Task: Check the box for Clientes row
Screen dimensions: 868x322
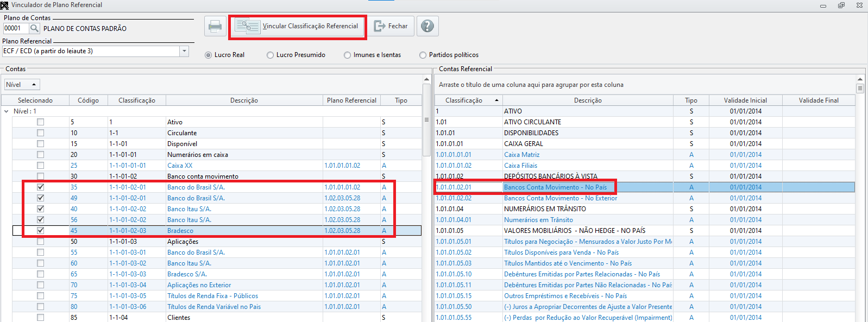Action: click(41, 318)
